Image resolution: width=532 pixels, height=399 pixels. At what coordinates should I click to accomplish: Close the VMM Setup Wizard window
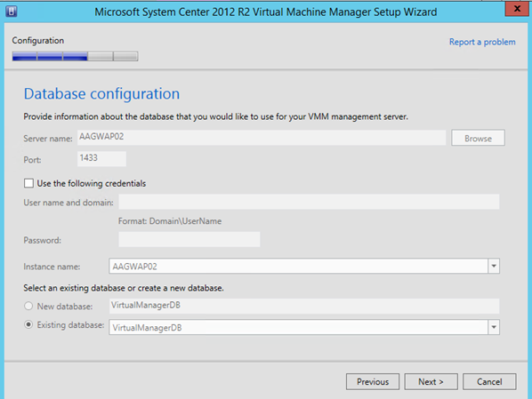point(517,9)
